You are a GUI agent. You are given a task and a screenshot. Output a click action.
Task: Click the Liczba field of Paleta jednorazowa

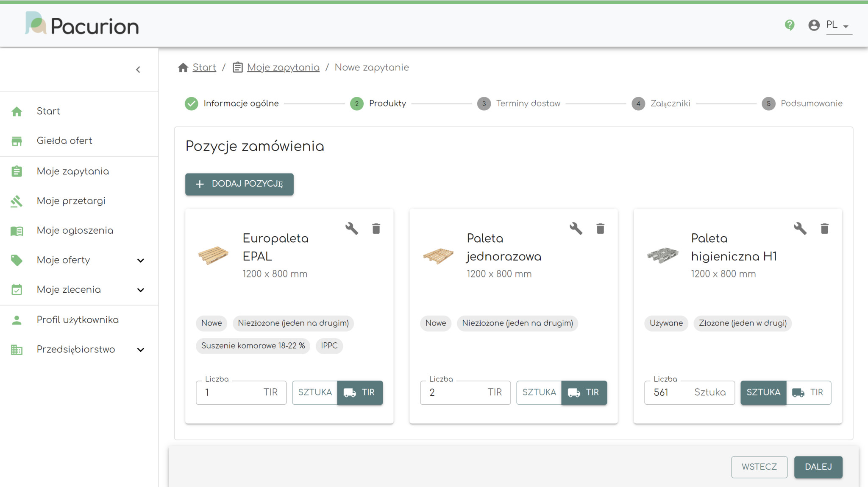[465, 392]
